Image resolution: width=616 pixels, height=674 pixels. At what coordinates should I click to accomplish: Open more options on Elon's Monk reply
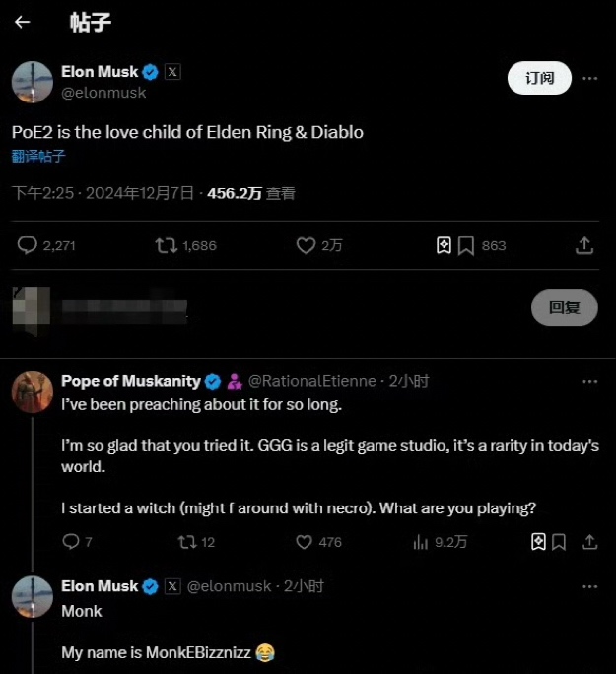589,586
